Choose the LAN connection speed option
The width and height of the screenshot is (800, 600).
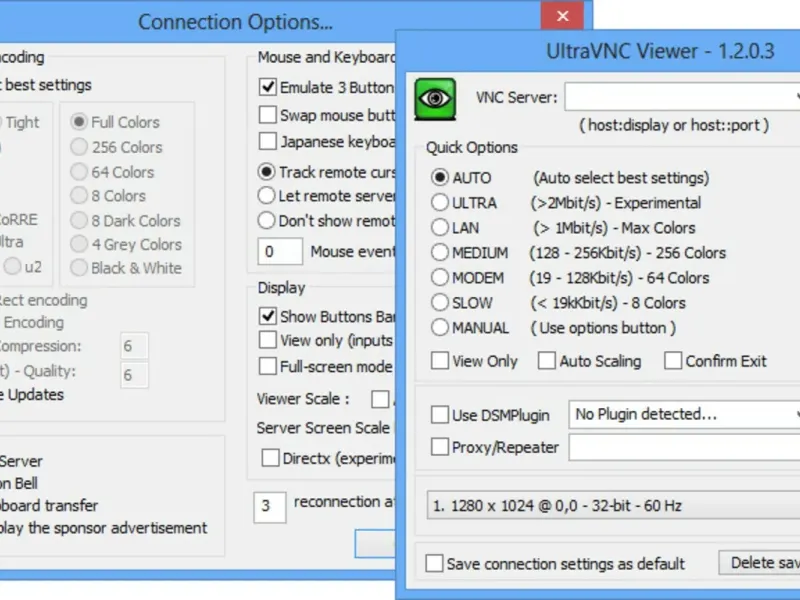(440, 227)
